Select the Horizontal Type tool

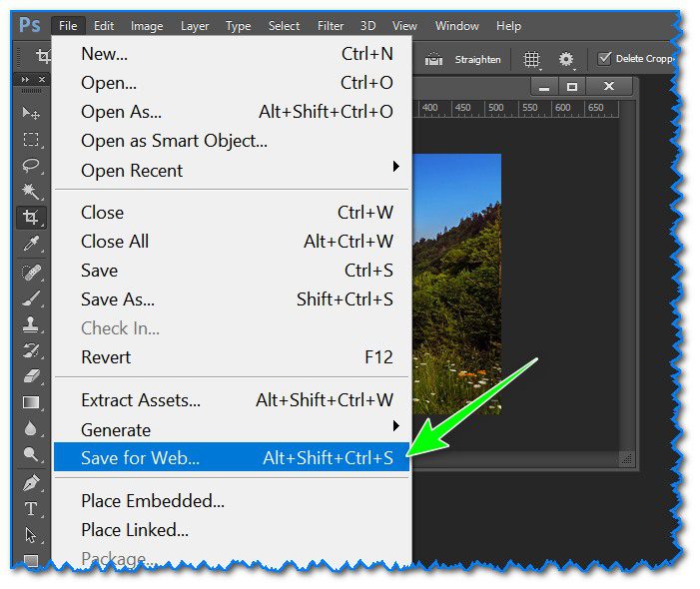click(x=31, y=509)
